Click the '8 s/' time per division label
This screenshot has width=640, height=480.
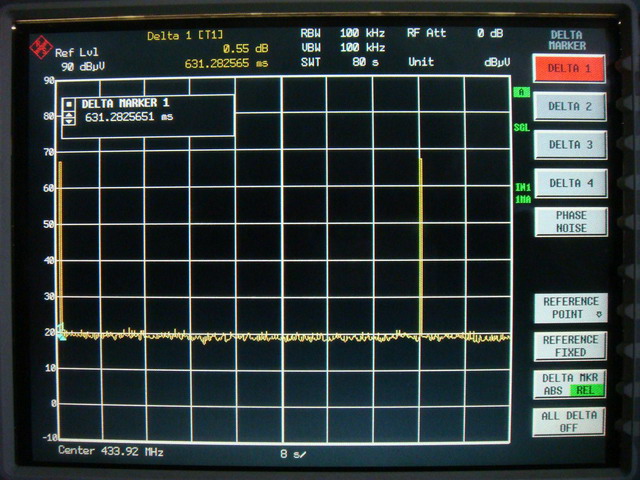tap(293, 454)
